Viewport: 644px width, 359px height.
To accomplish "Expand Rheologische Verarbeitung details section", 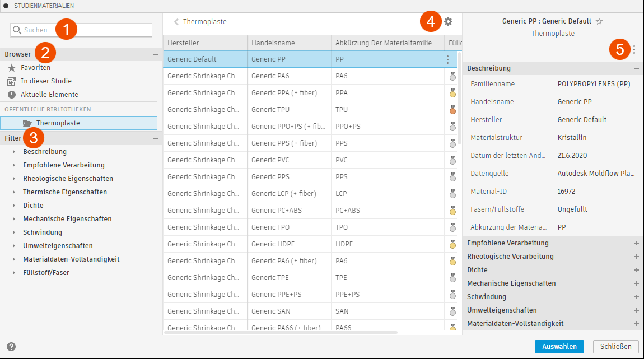I will coord(637,257).
